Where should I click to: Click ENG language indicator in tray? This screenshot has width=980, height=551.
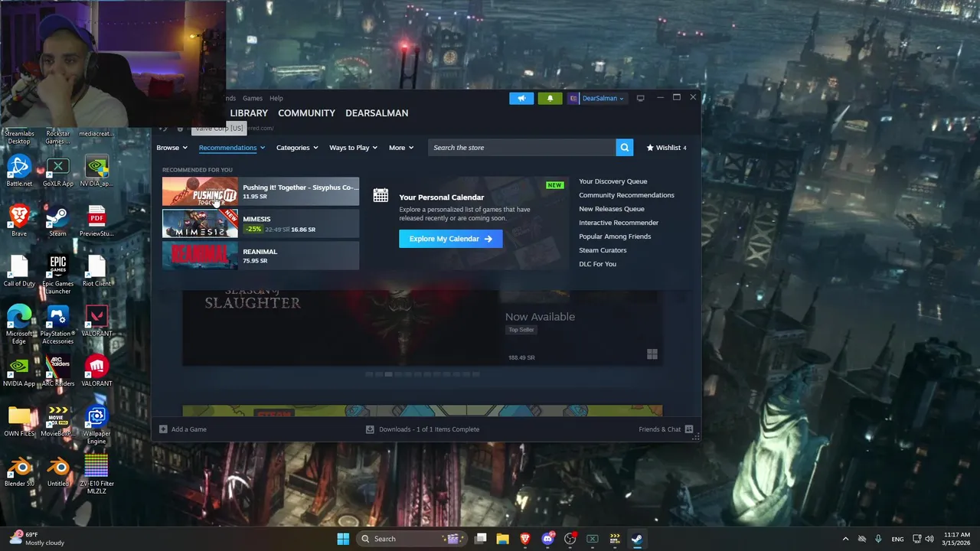[897, 539]
